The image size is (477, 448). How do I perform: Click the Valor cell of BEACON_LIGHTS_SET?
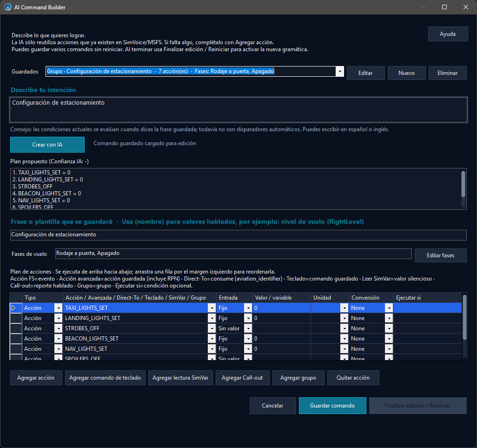pyautogui.click(x=281, y=339)
